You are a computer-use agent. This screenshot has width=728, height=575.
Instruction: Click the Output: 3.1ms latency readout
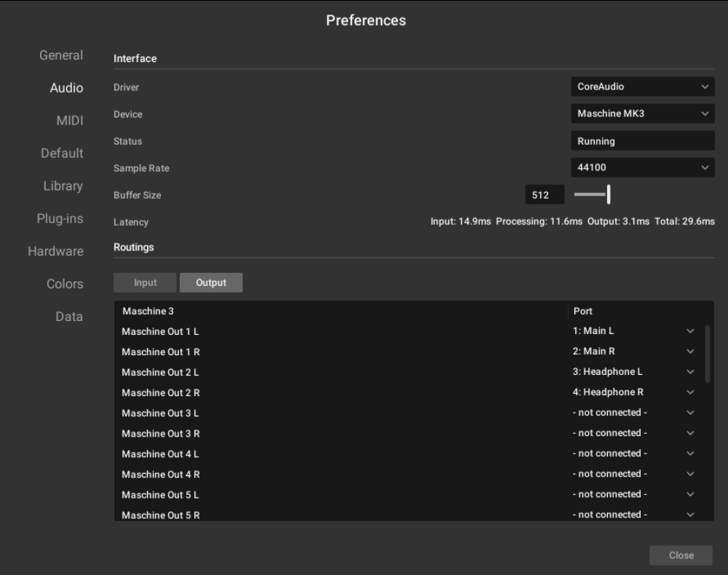618,221
